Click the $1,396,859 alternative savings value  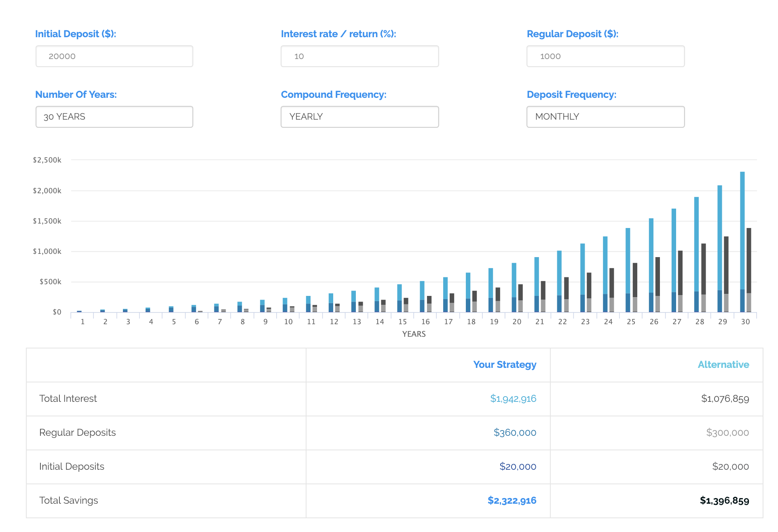[x=724, y=500]
